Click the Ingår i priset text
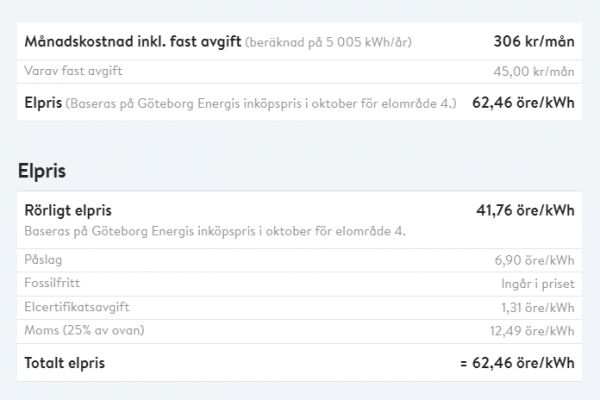Image resolution: width=600 pixels, height=400 pixels. click(x=538, y=284)
